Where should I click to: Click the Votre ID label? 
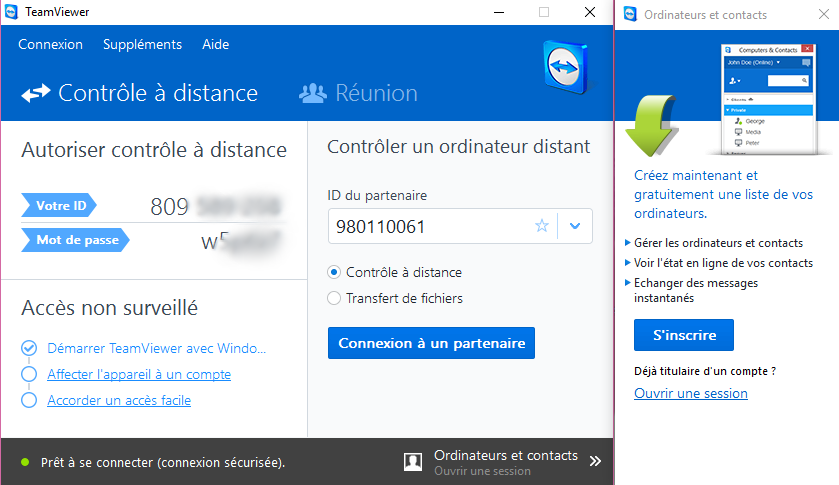coord(59,206)
